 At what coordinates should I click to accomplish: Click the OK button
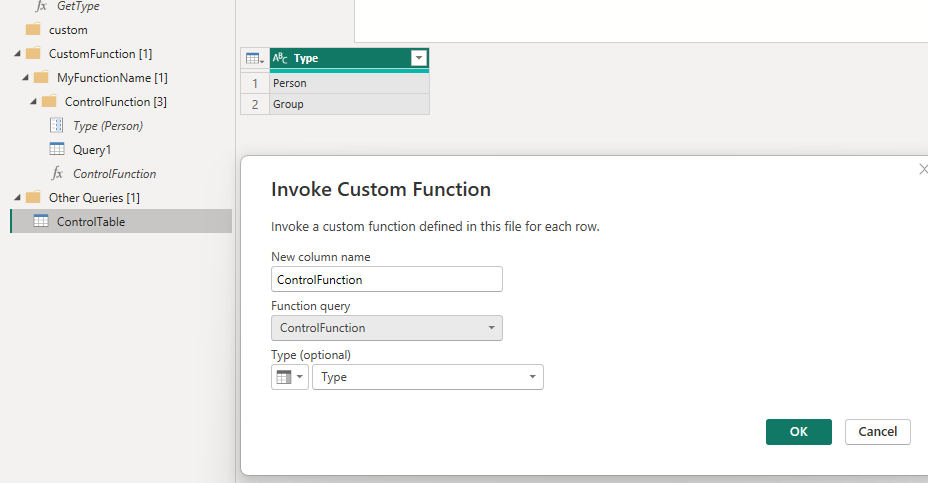point(798,432)
